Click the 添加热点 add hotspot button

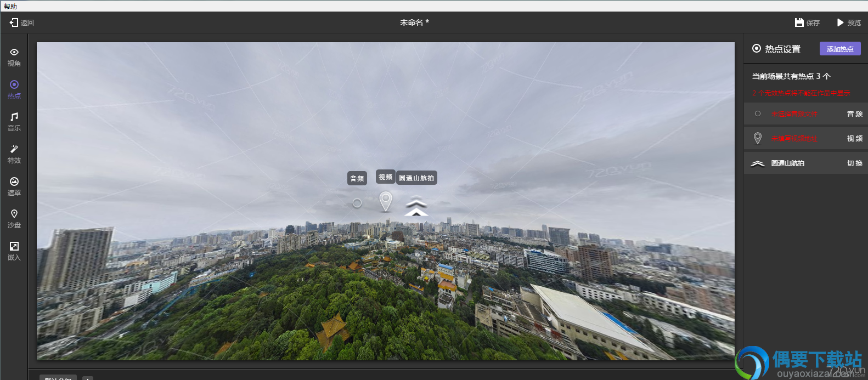(840, 49)
